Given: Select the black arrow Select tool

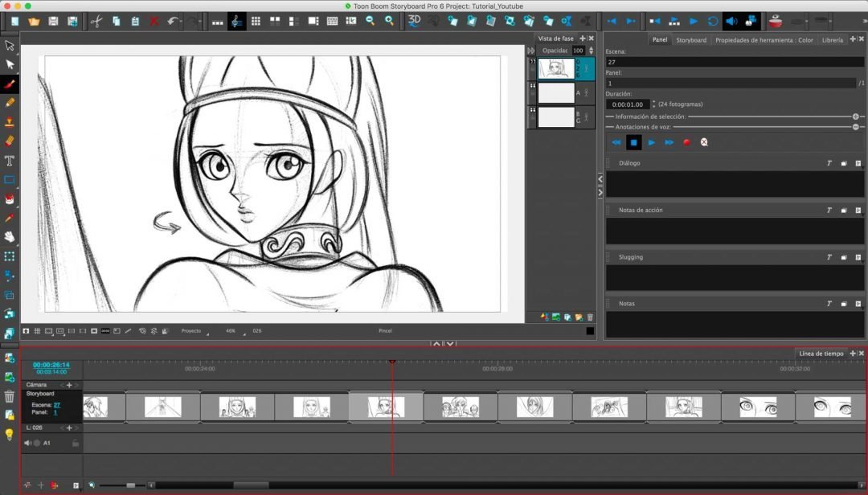Looking at the screenshot, I should pos(10,46).
